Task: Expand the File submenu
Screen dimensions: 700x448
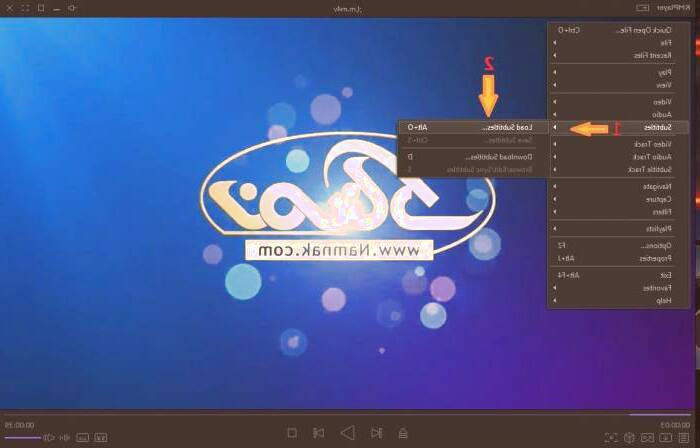Action: click(618, 43)
